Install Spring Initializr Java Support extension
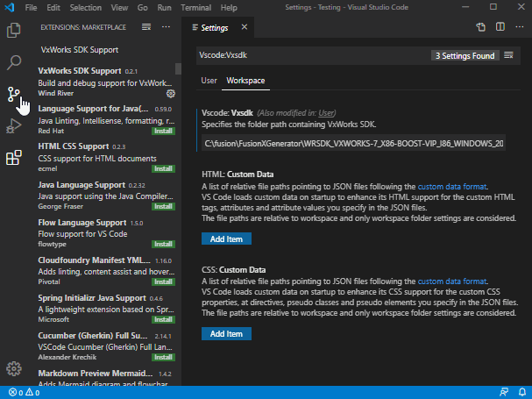This screenshot has height=399, width=532. 163,319
